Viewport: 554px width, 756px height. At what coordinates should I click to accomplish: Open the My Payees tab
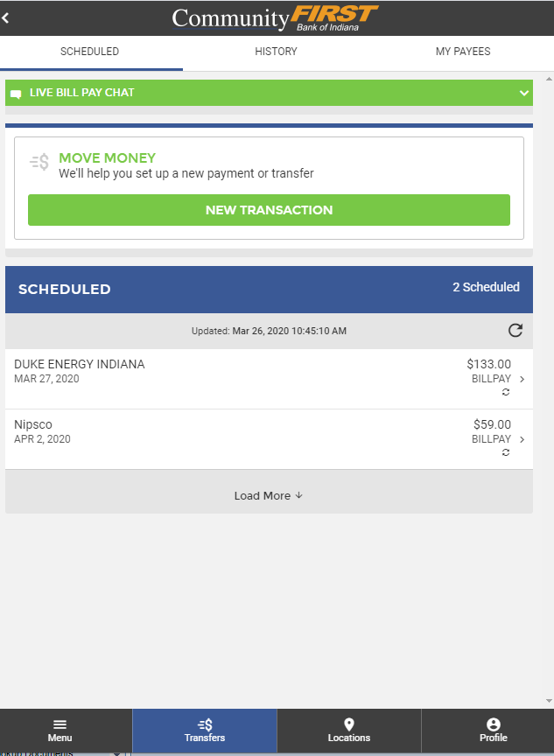463,52
